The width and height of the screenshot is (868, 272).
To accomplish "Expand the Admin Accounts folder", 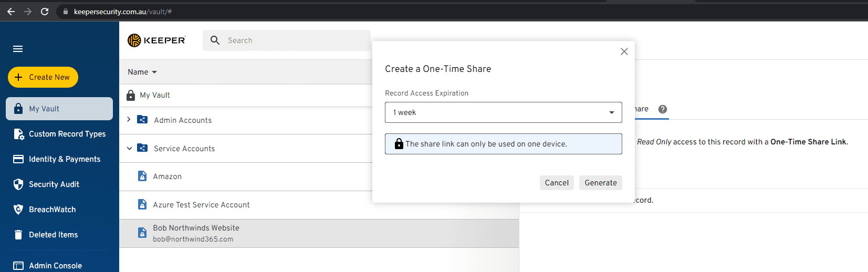I will [x=129, y=120].
